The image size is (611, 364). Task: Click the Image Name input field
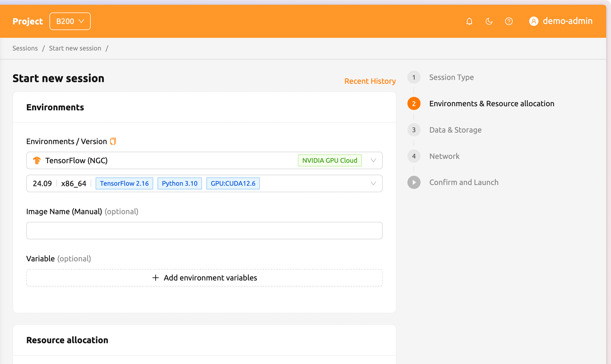click(204, 230)
